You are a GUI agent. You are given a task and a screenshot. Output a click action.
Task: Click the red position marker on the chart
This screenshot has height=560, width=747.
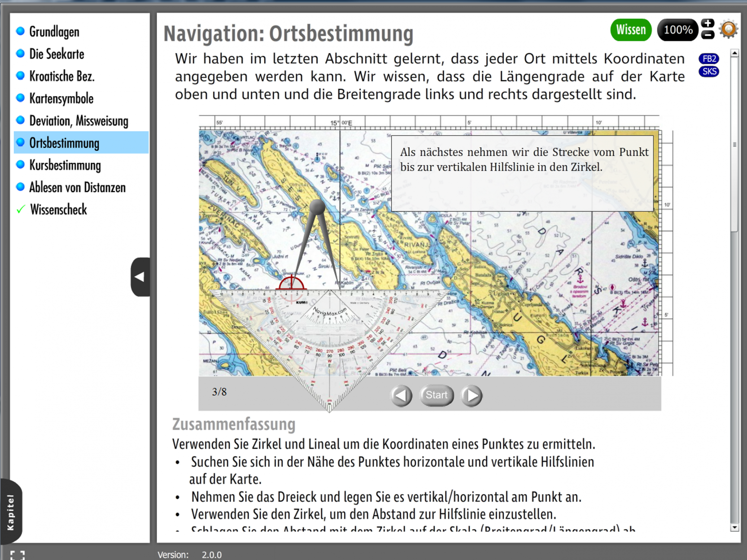point(291,284)
